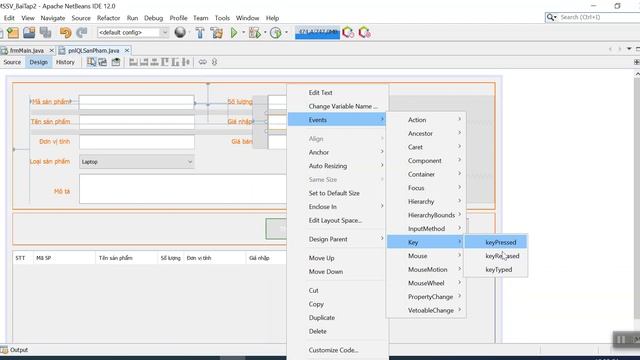Click the Đơn vị tính text field
Screen dimensions: 640x360
pos(137,142)
